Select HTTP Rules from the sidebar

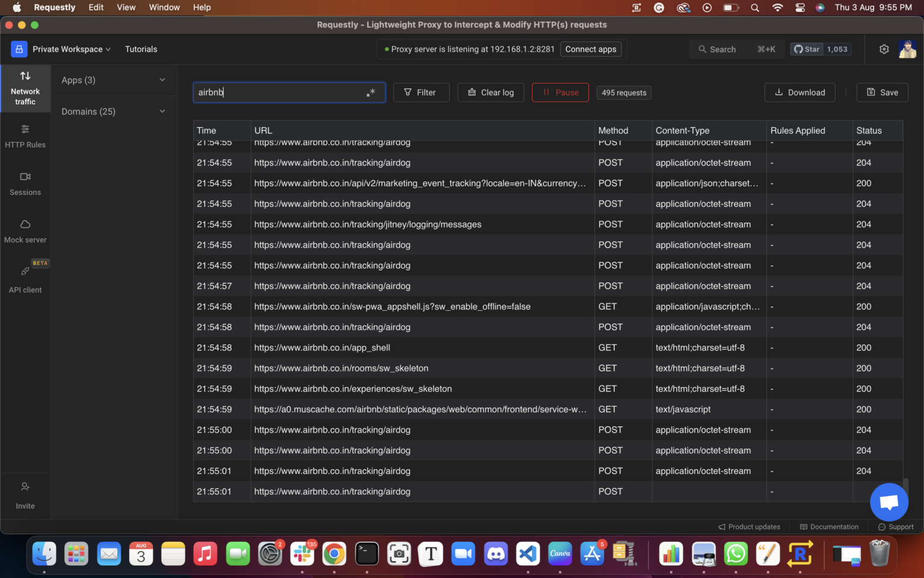coord(25,136)
